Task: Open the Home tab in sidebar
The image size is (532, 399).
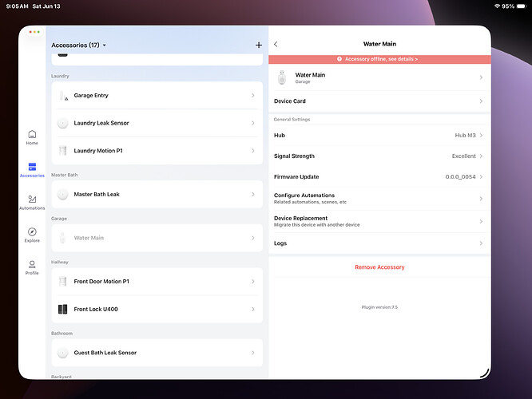Action: (32, 137)
